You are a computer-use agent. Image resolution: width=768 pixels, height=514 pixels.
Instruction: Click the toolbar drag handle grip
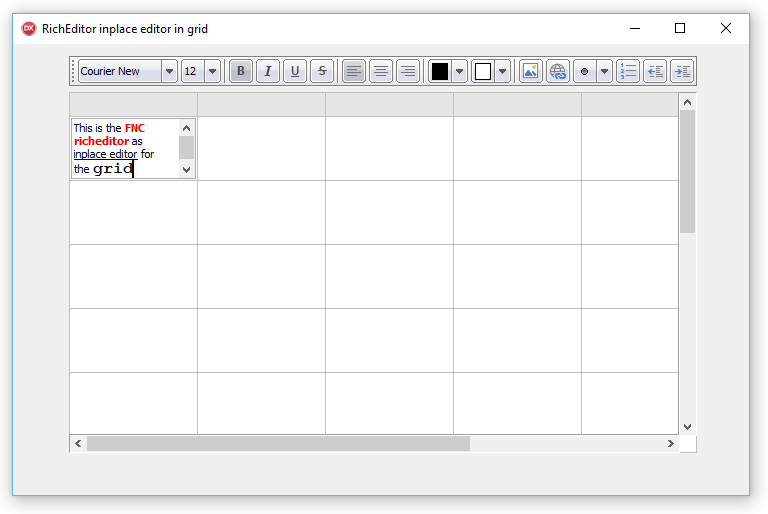[73, 72]
